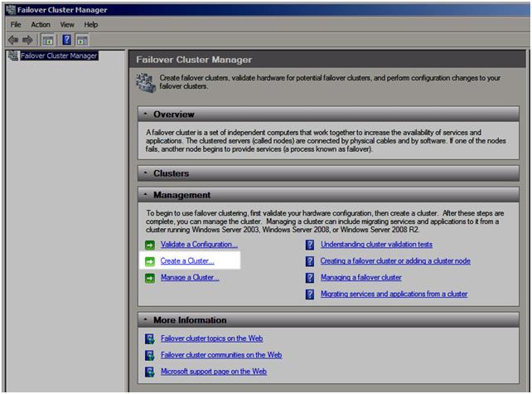Expand the Clusters section
This screenshot has width=532, height=394.
tap(146, 174)
